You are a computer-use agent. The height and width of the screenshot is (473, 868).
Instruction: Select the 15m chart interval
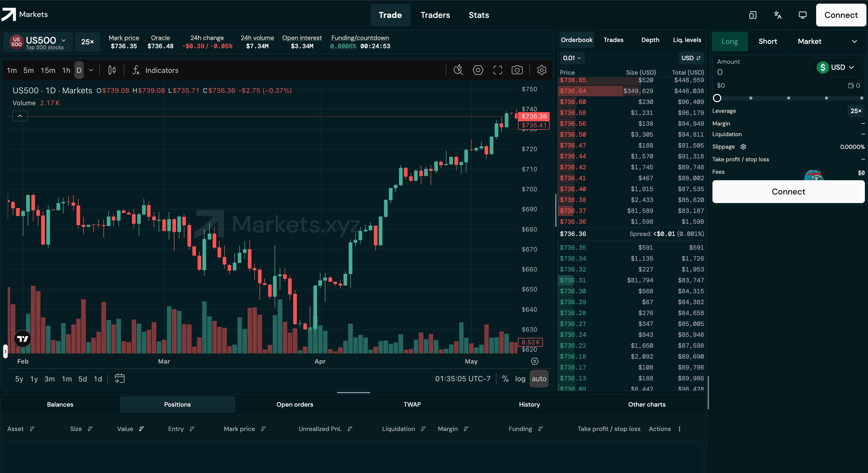tap(48, 70)
